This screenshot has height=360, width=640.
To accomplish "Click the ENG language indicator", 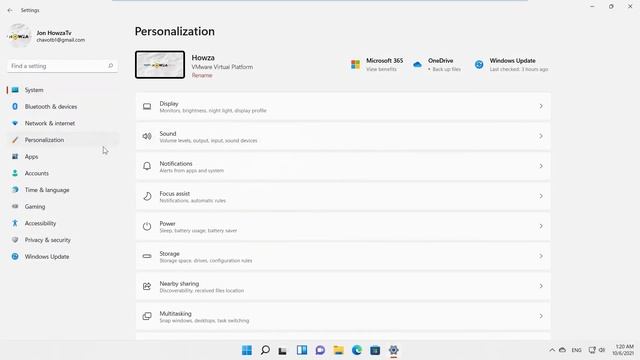I will [576, 350].
